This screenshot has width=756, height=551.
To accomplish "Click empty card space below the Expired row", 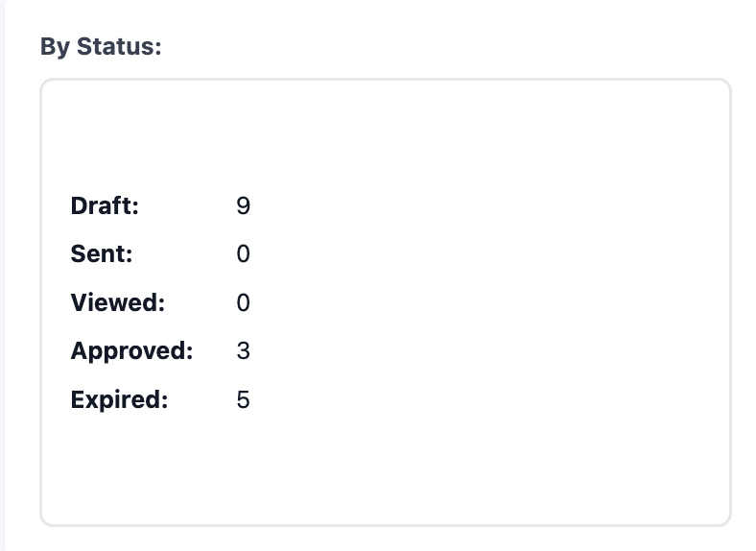I will point(386,468).
